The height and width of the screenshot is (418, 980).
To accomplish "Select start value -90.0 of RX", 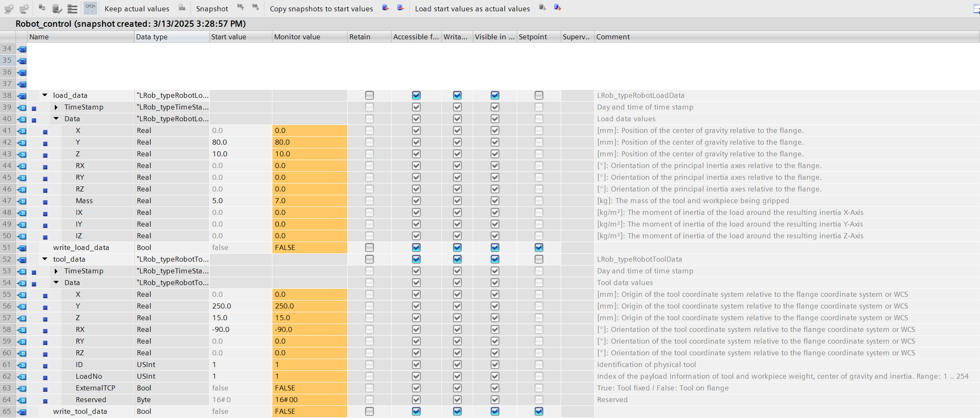I will coord(241,329).
